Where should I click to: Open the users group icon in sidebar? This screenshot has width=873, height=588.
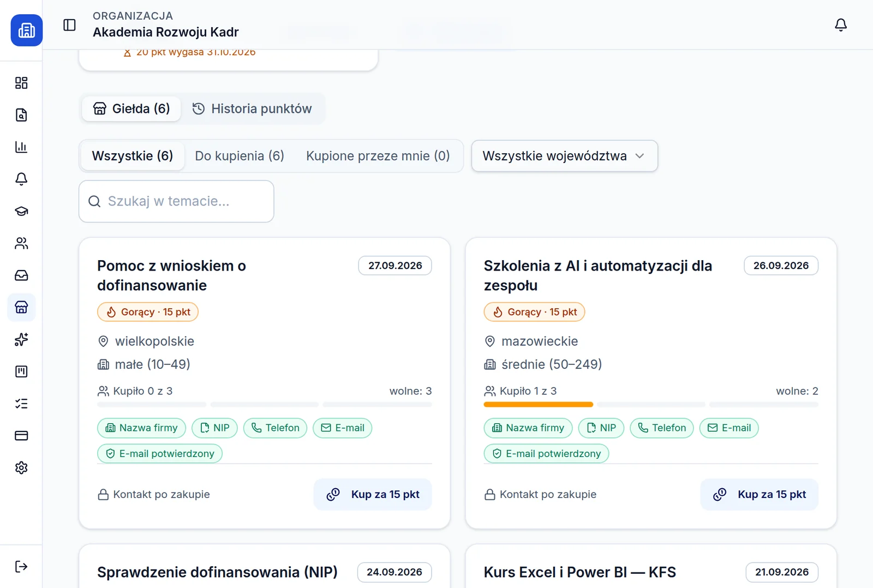pos(21,243)
